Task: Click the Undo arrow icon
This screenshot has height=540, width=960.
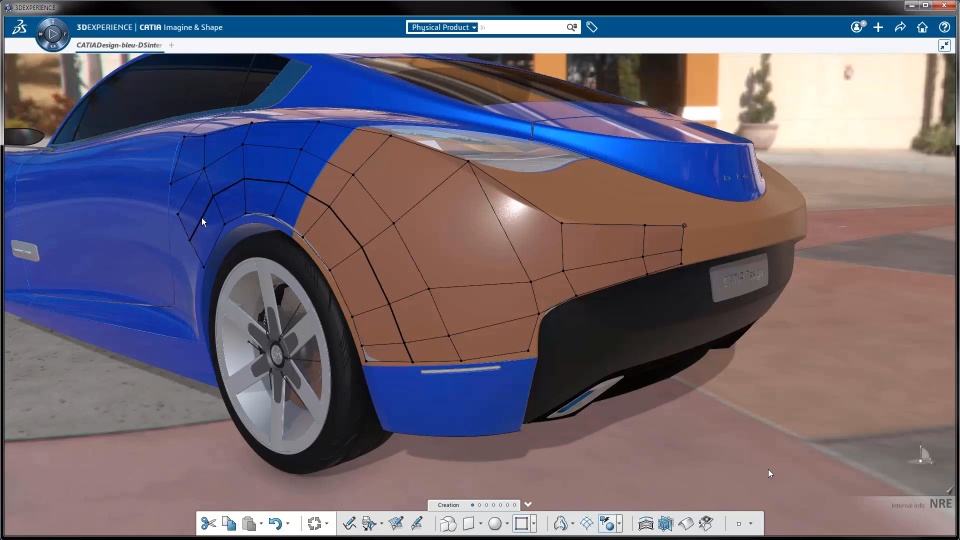Action: point(275,523)
